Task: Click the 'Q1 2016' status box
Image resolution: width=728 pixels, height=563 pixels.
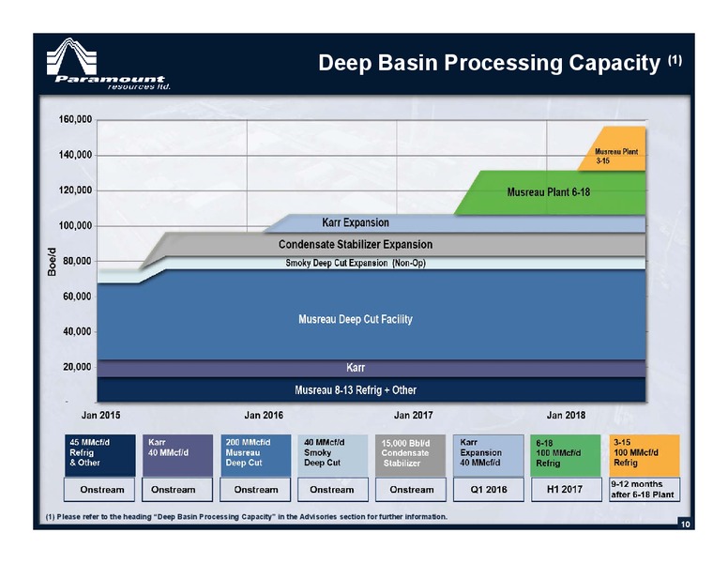Action: pyautogui.click(x=489, y=490)
